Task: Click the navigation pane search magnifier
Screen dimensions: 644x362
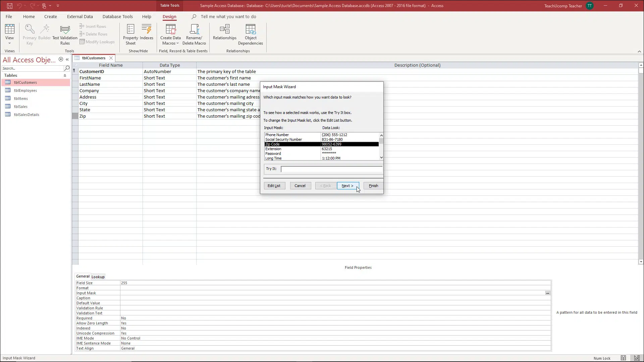Action: tap(67, 68)
